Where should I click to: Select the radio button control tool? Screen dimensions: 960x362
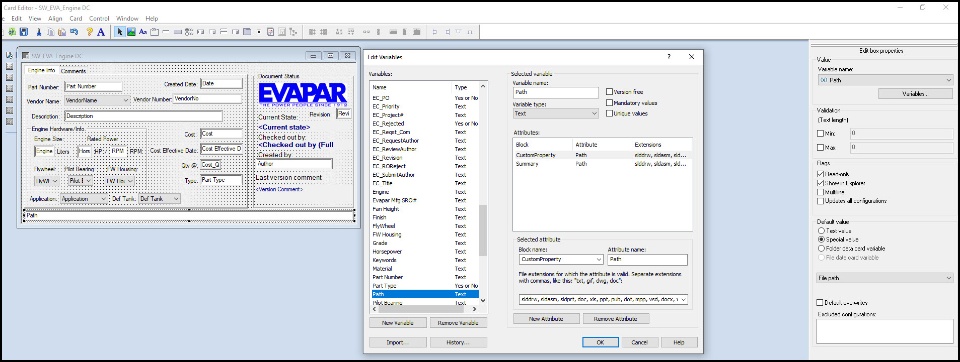coord(189,31)
